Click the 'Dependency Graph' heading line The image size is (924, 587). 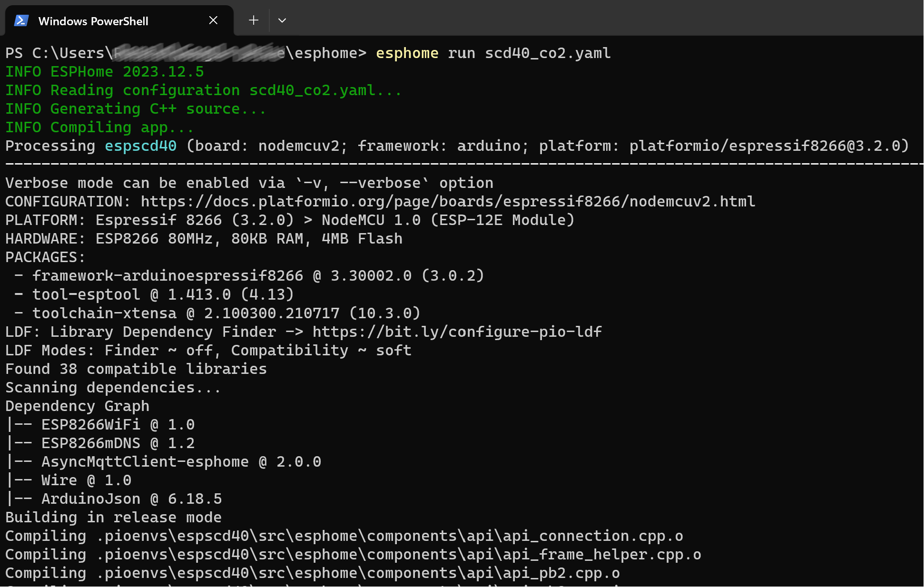pyautogui.click(x=77, y=406)
